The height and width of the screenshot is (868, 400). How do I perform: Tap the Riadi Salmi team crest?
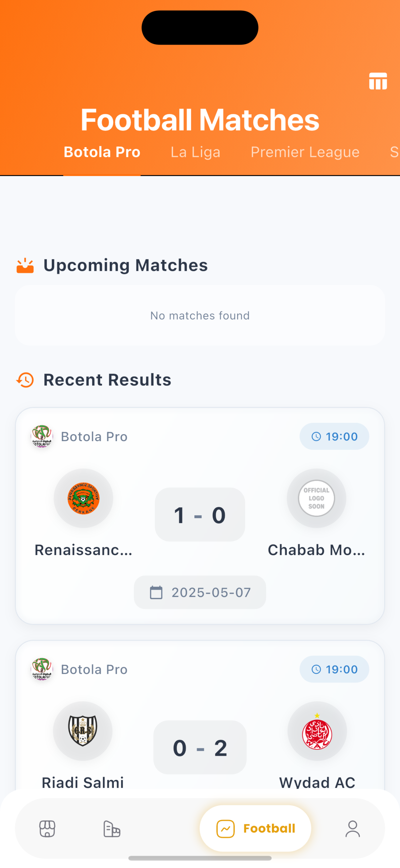83,731
